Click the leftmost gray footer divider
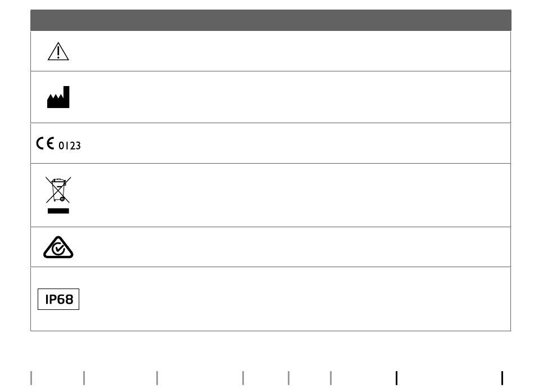 click(31, 378)
